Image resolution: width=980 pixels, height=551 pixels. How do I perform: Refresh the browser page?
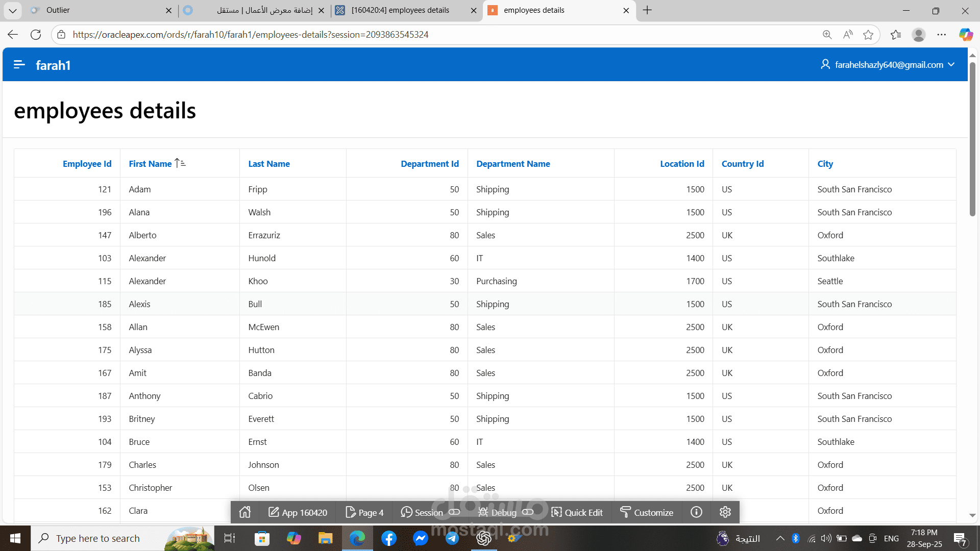tap(36, 35)
